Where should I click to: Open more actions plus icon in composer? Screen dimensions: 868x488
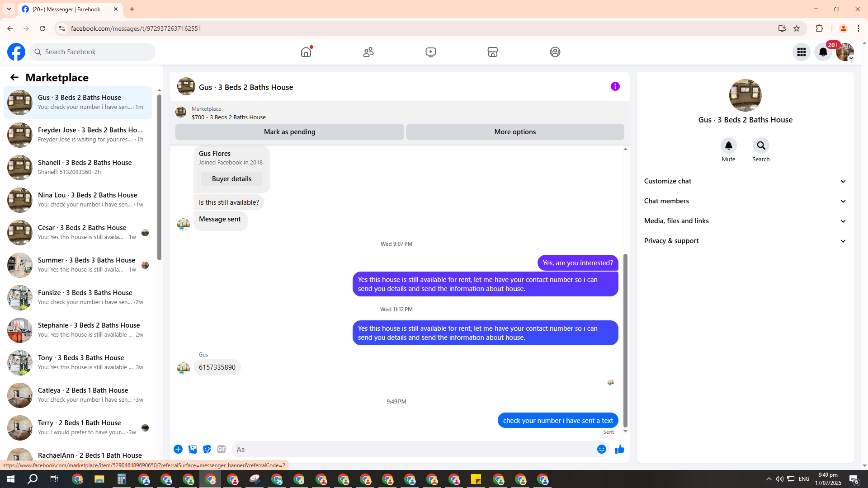(178, 449)
